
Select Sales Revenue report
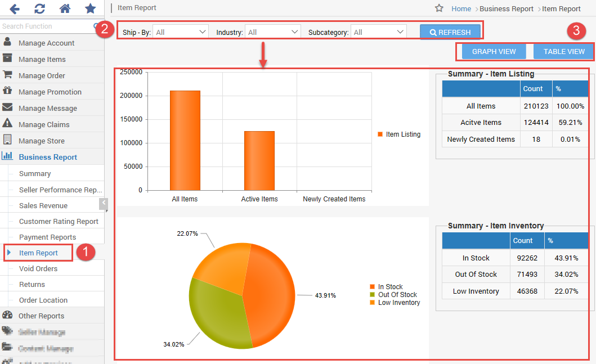(43, 206)
